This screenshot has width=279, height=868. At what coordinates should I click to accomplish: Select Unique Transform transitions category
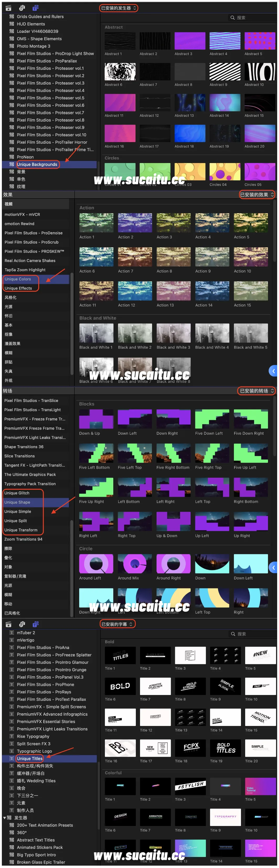(x=21, y=530)
